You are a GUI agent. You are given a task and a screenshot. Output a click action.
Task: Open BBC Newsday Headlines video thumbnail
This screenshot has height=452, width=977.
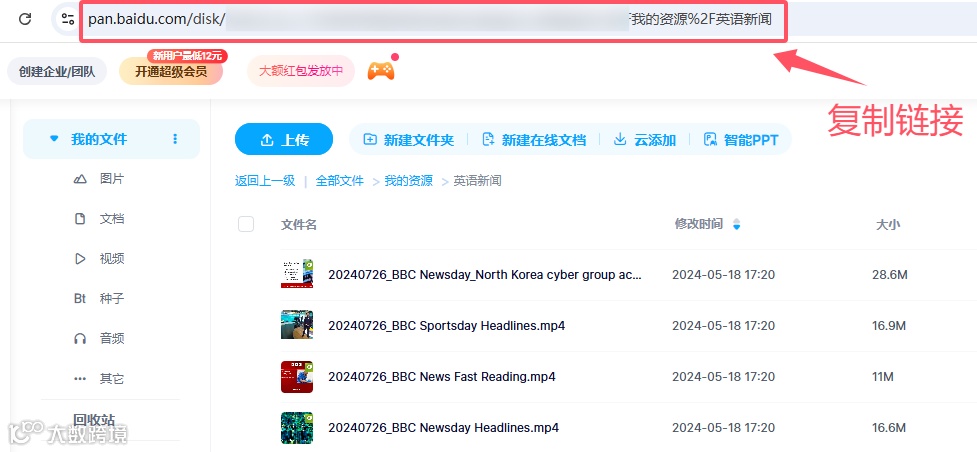(297, 428)
